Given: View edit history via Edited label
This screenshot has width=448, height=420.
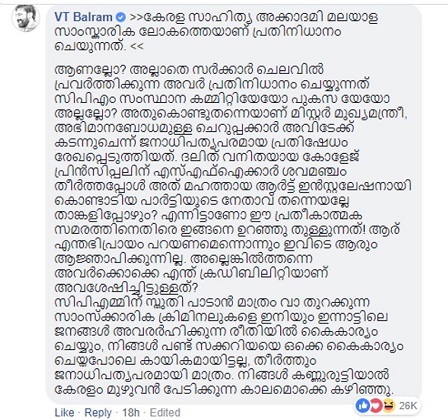Looking at the screenshot, I should (x=165, y=412).
